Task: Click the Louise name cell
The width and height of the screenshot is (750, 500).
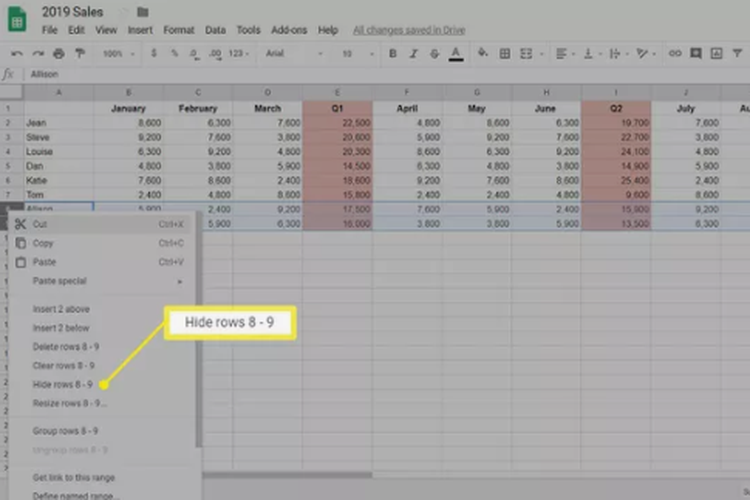Action: (59, 152)
